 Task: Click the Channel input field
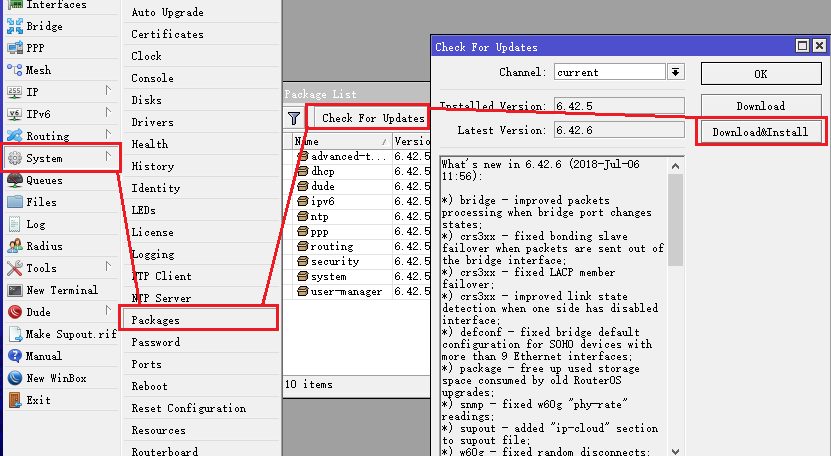610,72
